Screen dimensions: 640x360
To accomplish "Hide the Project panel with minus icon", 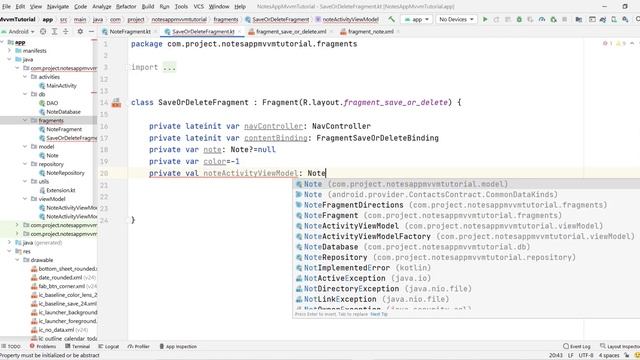I will pyautogui.click(x=91, y=31).
